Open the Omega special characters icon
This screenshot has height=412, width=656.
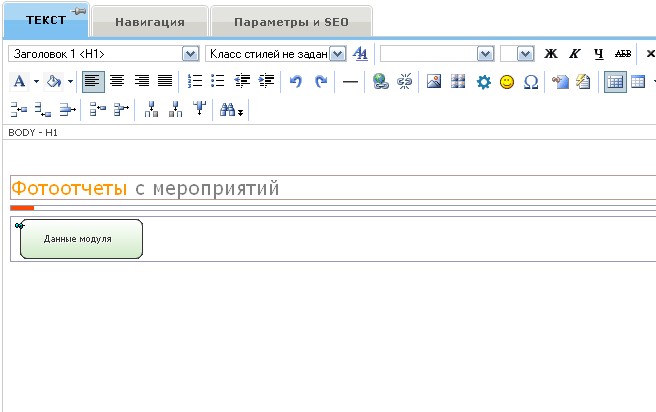click(x=531, y=82)
